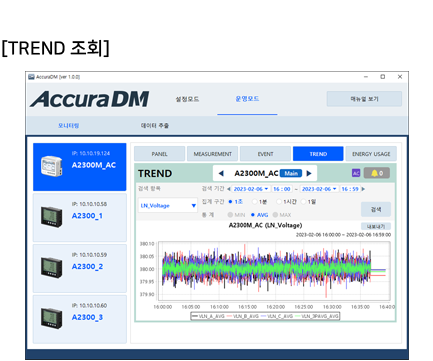Select the A2300M_AC device card
The width and height of the screenshot is (433, 361).
point(80,167)
